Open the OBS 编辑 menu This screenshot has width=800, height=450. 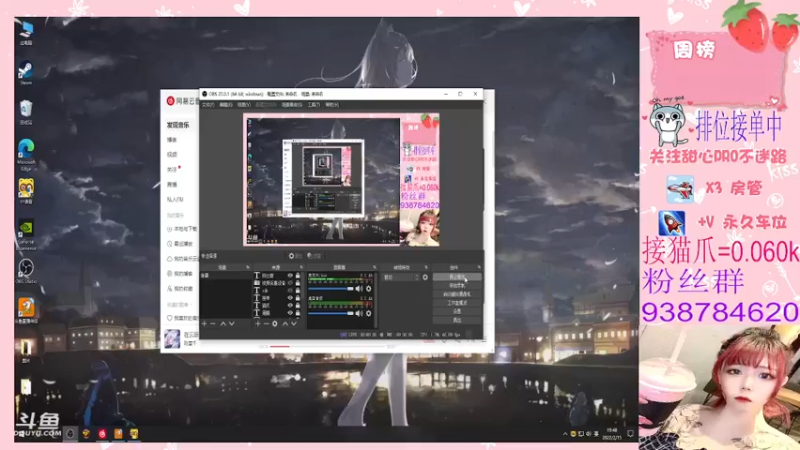(x=226, y=105)
